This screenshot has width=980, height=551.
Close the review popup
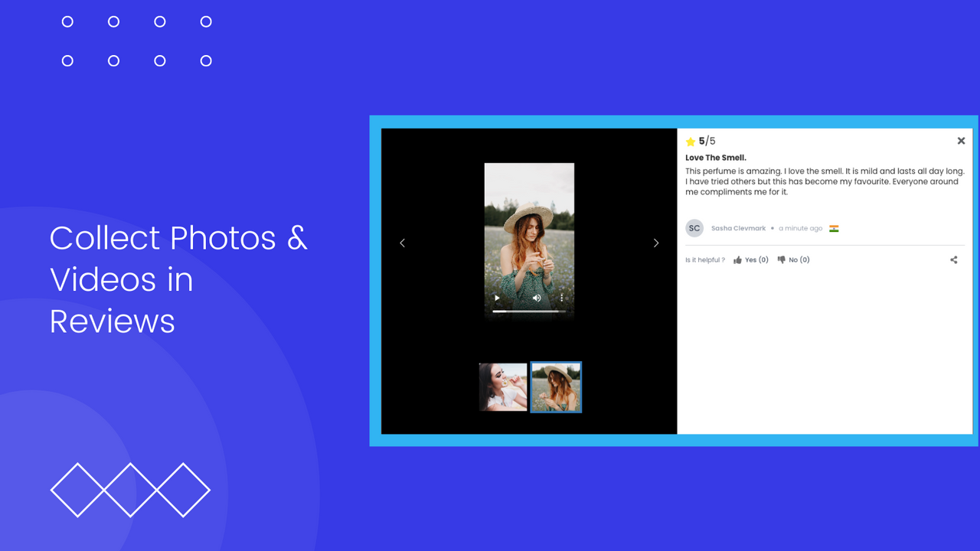click(x=961, y=141)
